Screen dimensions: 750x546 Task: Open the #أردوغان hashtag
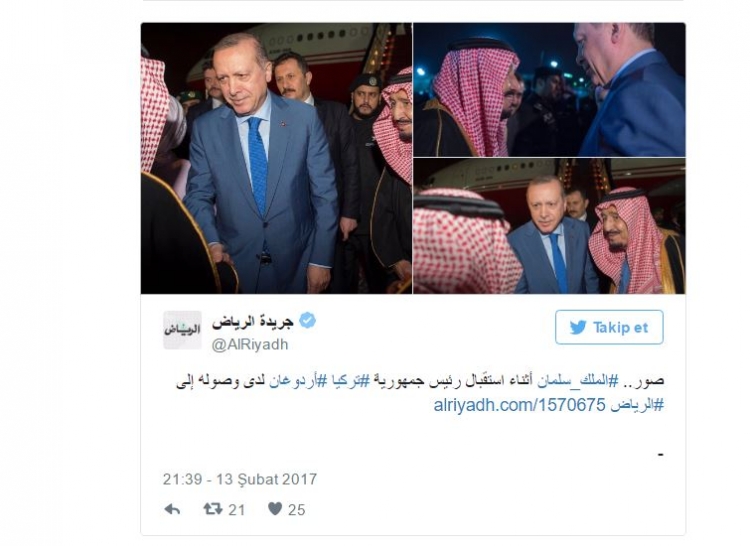292,381
